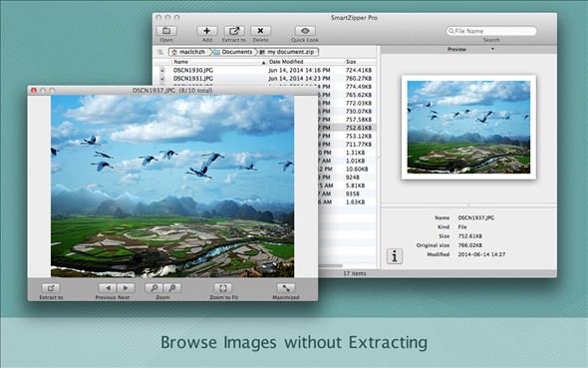
Task: Click the 711.77KB size cell
Action: 359,144
